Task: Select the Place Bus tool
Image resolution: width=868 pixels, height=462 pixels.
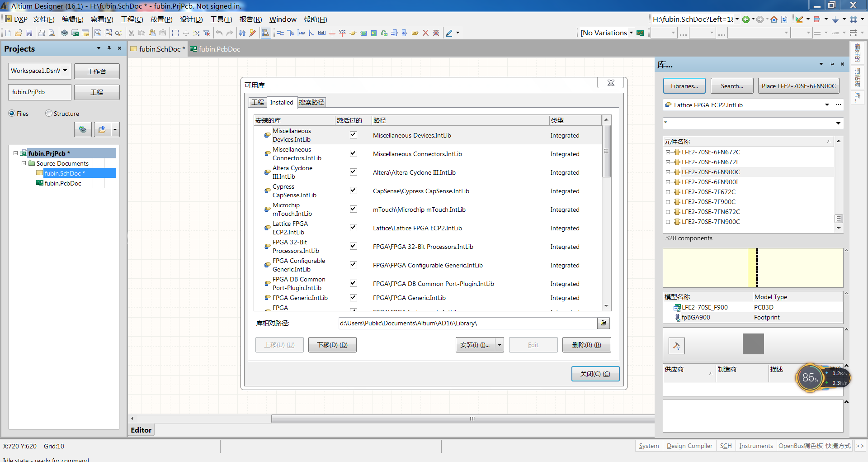Action: pos(291,33)
